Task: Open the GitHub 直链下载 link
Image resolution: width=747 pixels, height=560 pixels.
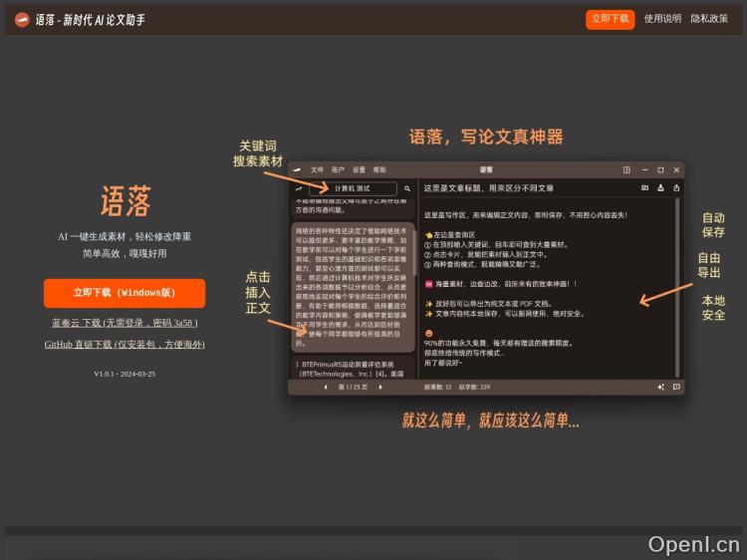Action: point(124,344)
